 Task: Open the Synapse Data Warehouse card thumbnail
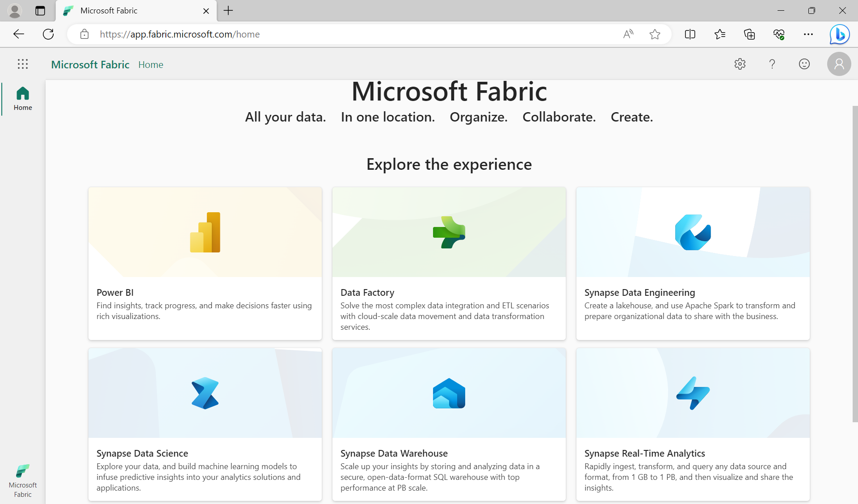(449, 393)
